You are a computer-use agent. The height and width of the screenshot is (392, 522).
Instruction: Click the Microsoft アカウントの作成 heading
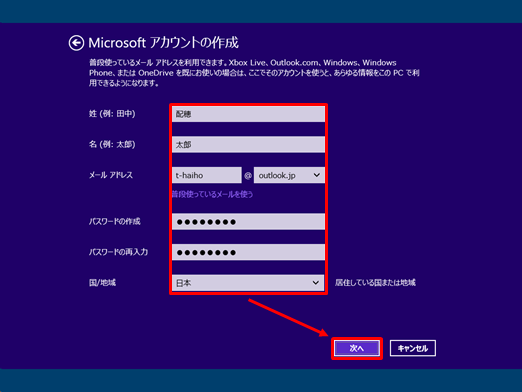click(x=163, y=43)
